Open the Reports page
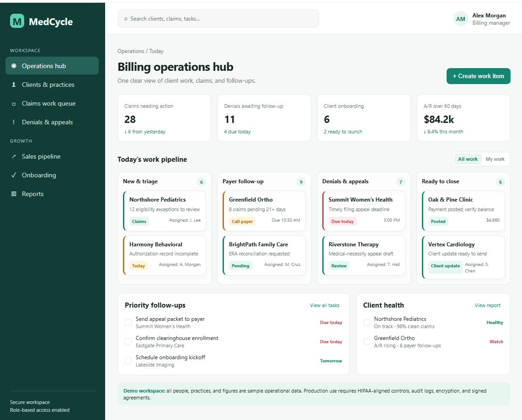522x420 pixels. [52, 194]
